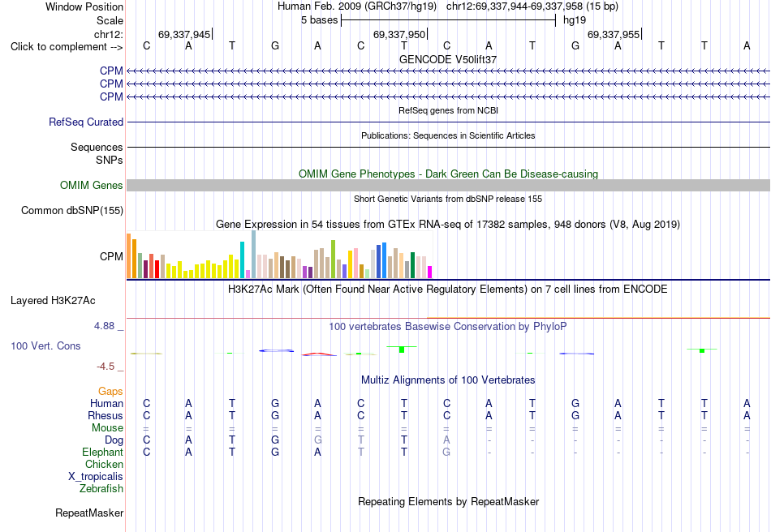Click the RepeatMasker track label
Image resolution: width=771 pixels, height=532 pixels.
click(x=89, y=513)
